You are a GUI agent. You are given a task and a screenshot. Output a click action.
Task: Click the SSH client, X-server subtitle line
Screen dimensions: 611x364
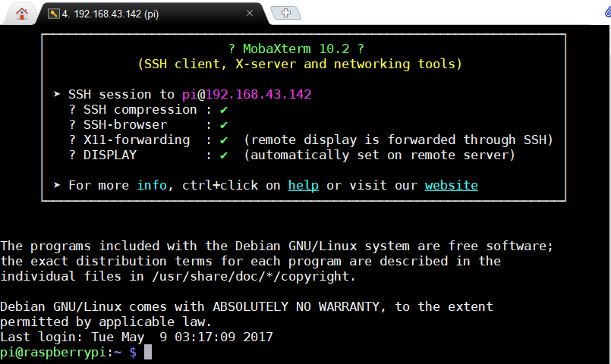[300, 64]
